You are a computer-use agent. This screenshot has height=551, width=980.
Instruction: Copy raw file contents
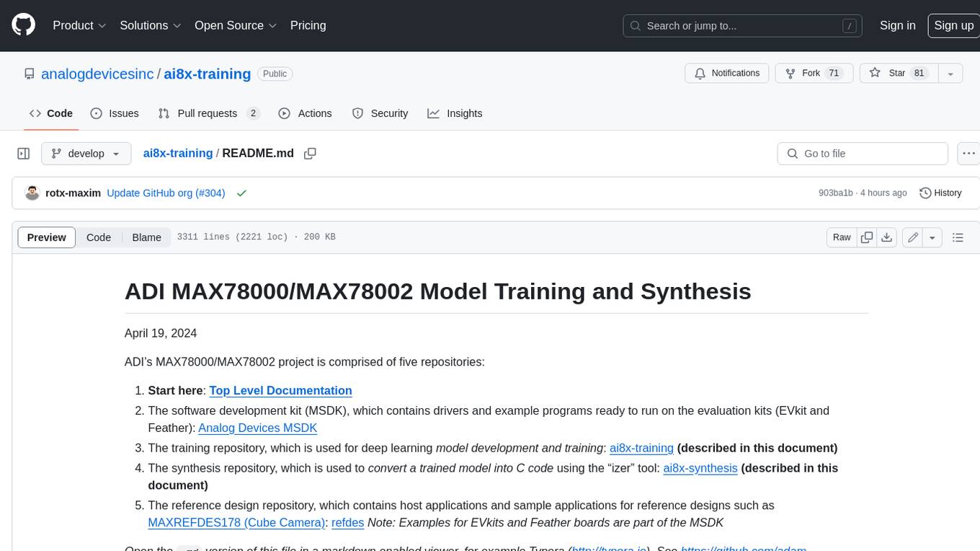click(x=867, y=237)
